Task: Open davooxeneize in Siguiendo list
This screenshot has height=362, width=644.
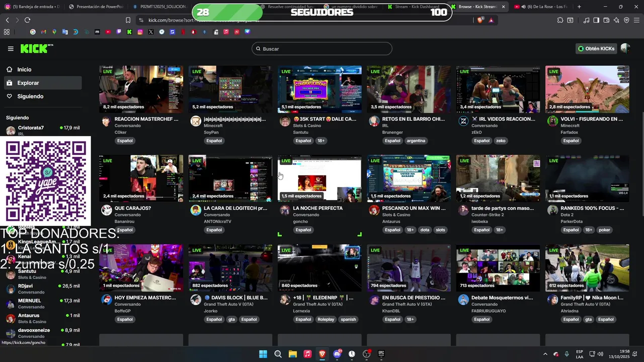Action: pyautogui.click(x=43, y=333)
